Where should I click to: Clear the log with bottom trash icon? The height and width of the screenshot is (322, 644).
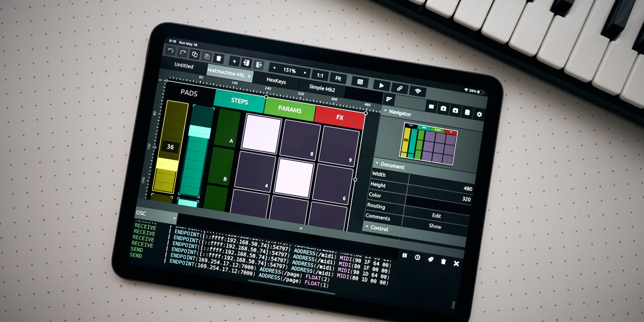tap(443, 262)
